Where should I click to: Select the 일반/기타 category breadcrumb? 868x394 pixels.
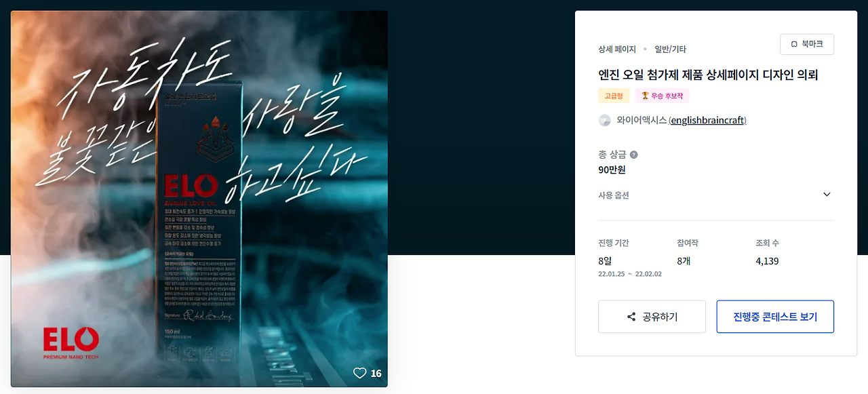pos(670,50)
